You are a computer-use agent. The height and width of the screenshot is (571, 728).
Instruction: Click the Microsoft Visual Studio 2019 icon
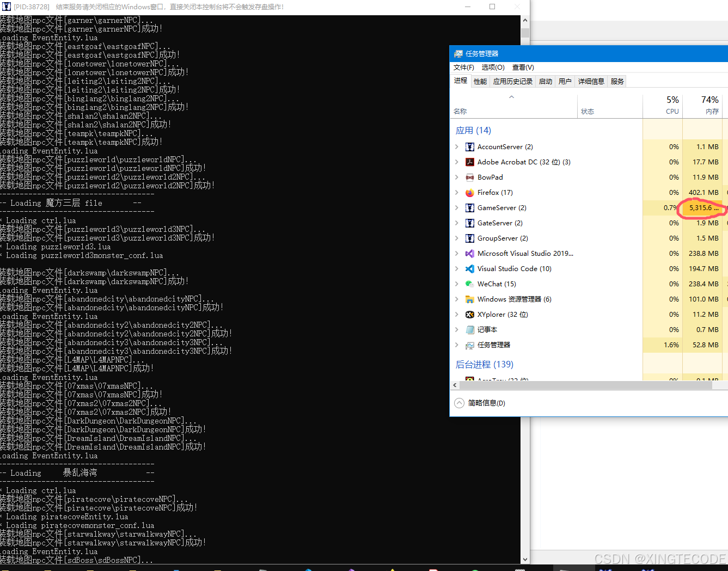469,254
